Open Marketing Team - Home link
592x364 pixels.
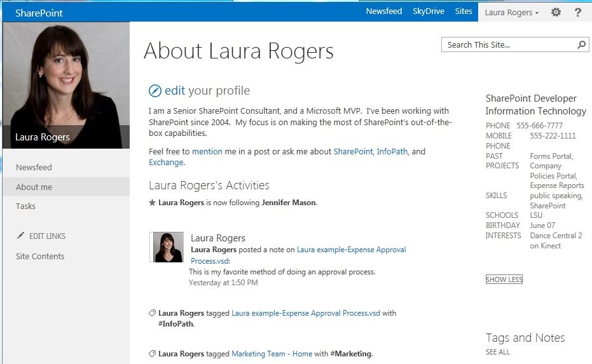[272, 354]
